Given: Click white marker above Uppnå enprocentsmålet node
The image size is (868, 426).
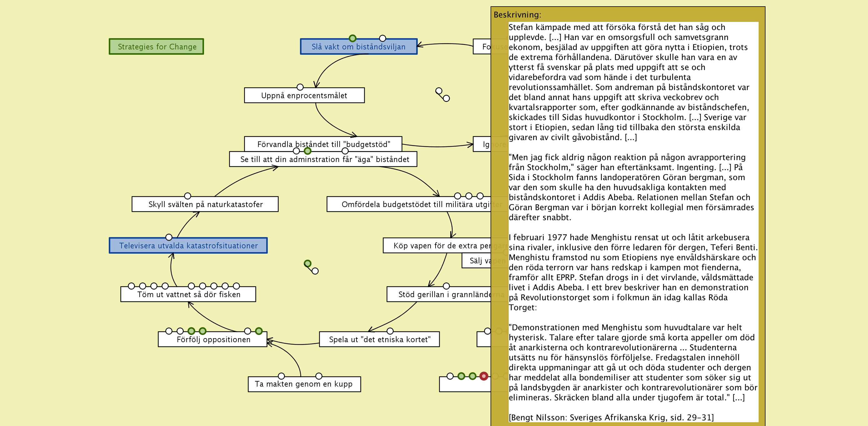Looking at the screenshot, I should (300, 87).
